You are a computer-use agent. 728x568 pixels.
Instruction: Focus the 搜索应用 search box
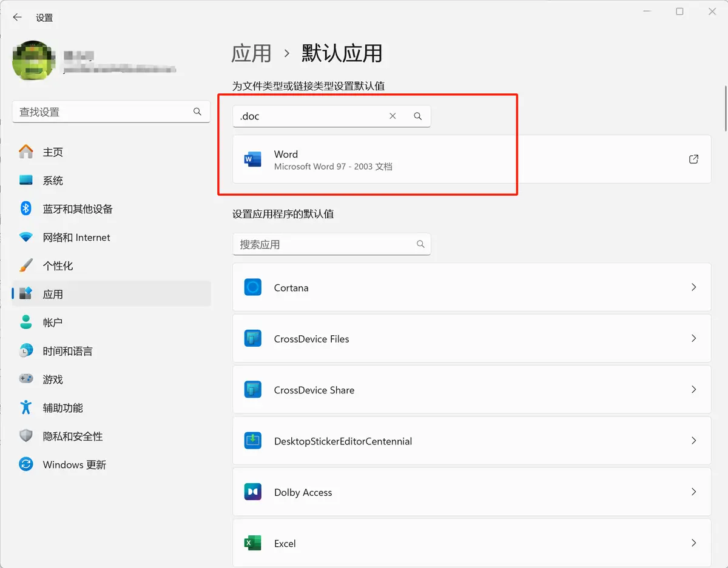pyautogui.click(x=331, y=244)
